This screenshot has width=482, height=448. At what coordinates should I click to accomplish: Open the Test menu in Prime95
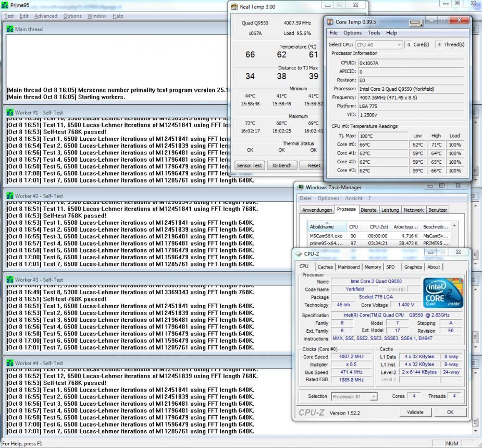(x=9, y=16)
